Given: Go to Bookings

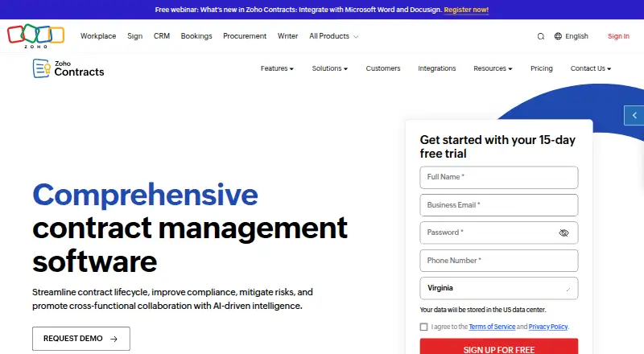Looking at the screenshot, I should [196, 36].
